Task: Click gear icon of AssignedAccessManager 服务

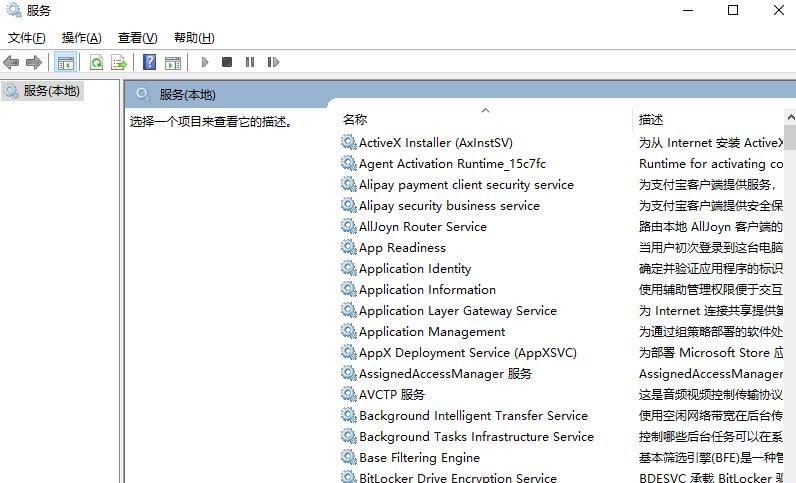Action: tap(348, 373)
